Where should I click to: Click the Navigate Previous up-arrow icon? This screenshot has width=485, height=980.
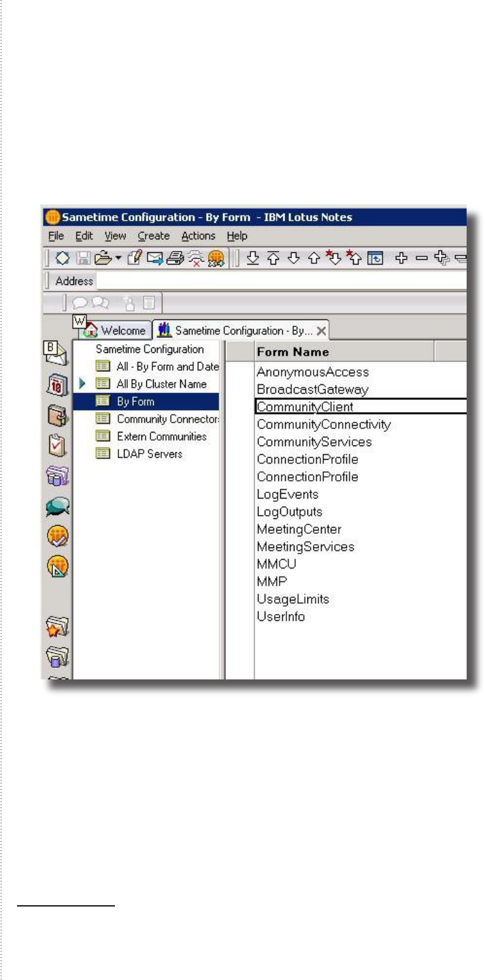(314, 258)
